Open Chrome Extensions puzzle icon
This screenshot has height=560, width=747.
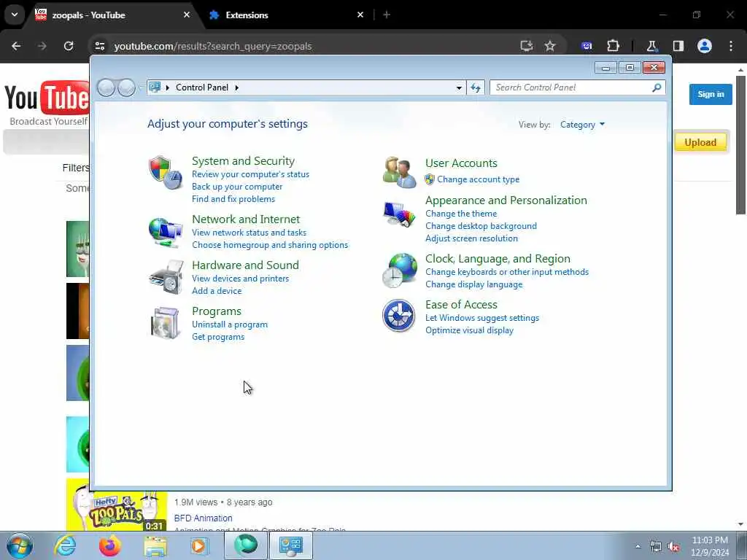(x=613, y=46)
